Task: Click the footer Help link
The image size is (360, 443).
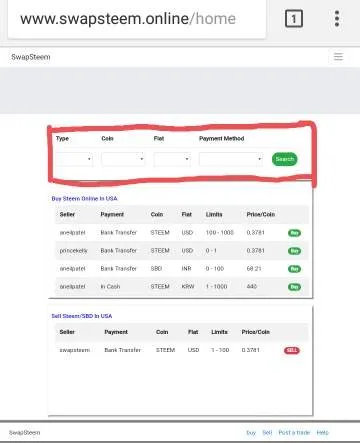Action: click(322, 432)
